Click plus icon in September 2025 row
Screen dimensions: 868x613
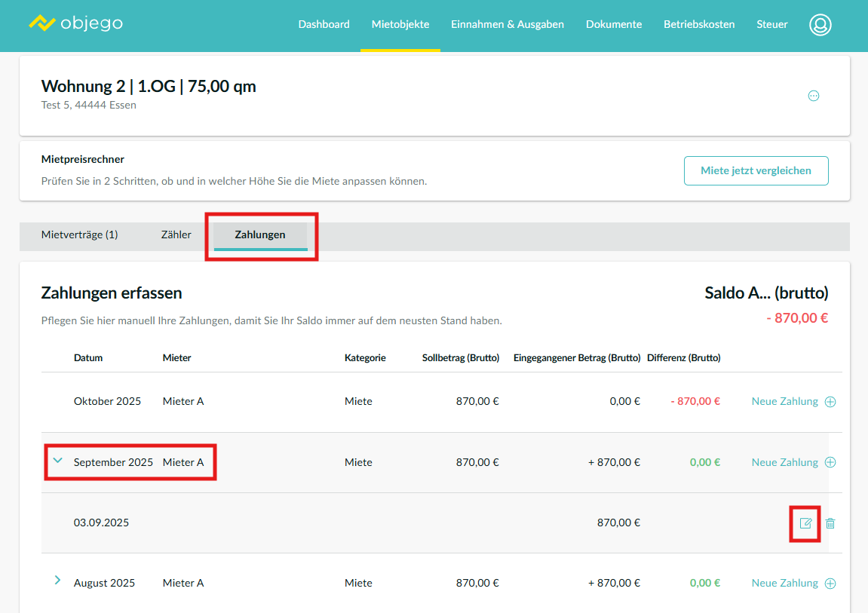pos(830,462)
